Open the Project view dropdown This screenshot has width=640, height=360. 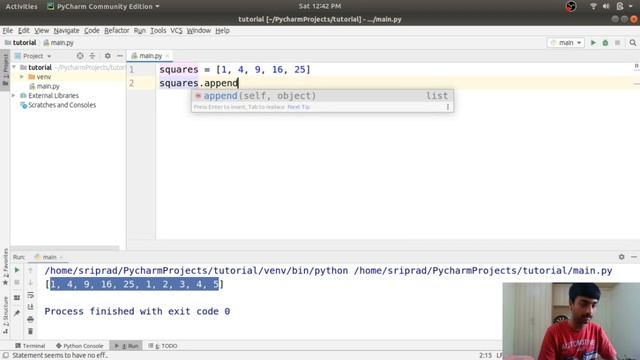point(33,56)
